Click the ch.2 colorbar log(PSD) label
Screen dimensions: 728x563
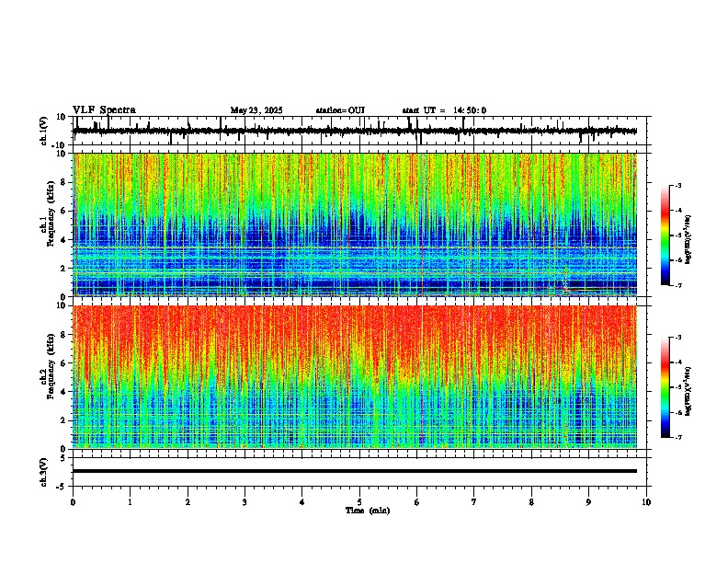pyautogui.click(x=688, y=392)
